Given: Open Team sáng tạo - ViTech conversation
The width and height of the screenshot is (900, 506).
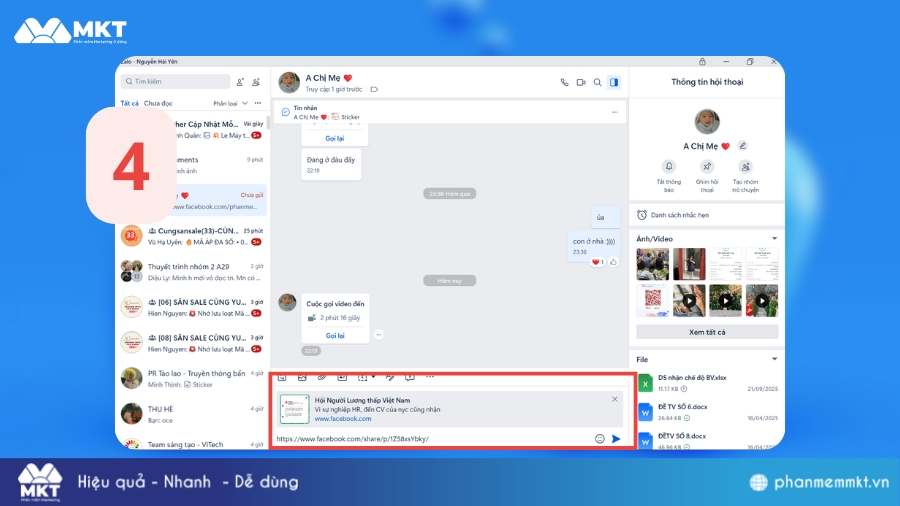Looking at the screenshot, I should (192, 442).
